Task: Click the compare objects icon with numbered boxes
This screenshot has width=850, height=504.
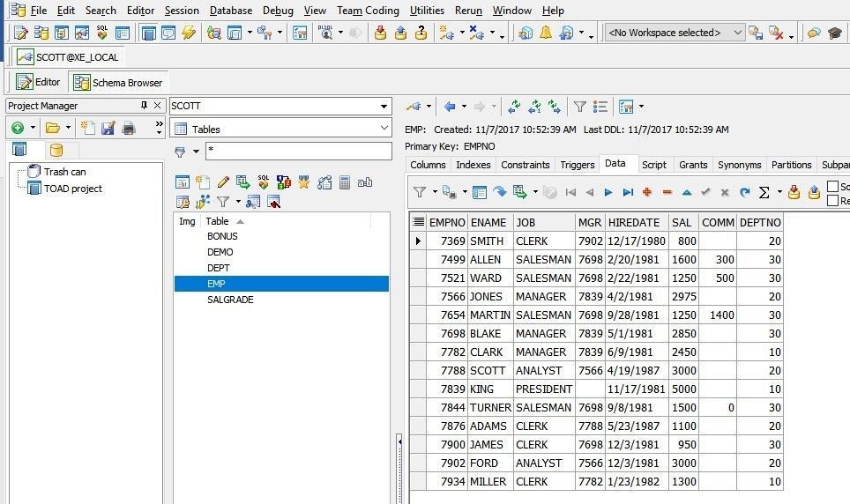Action: click(284, 182)
